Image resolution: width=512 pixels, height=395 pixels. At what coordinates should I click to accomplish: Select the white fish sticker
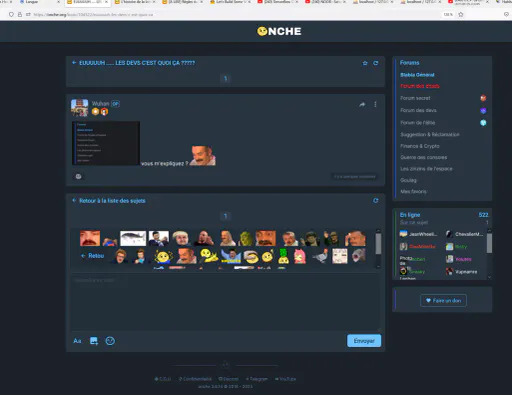133,238
